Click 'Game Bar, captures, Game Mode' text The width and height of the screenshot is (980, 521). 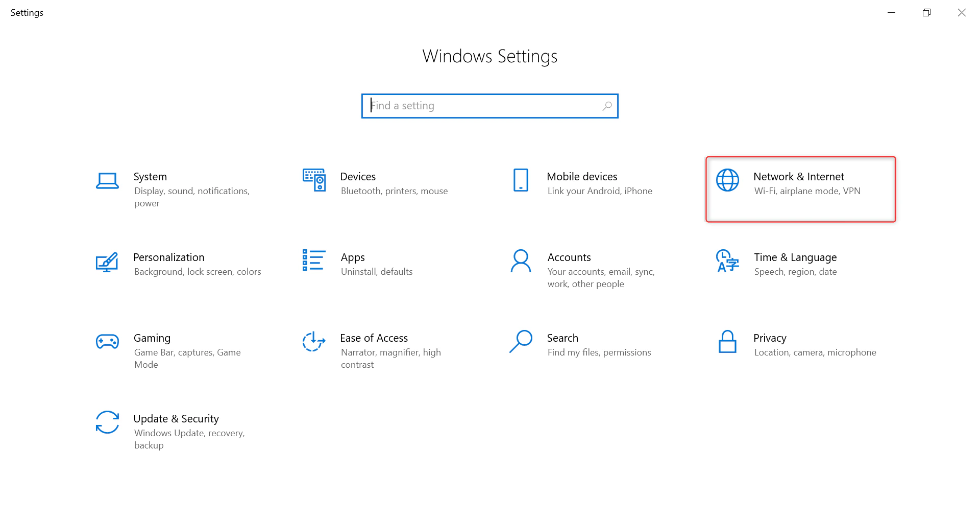click(187, 359)
